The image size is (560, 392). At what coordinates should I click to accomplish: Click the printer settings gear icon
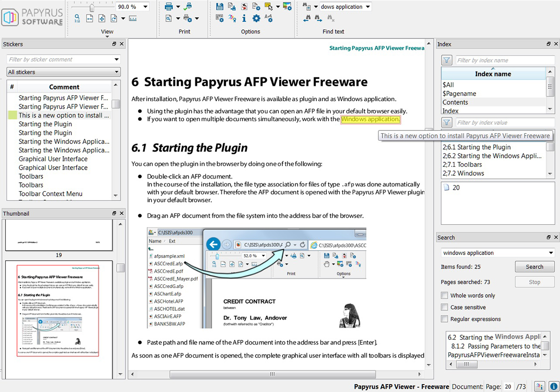click(x=188, y=19)
